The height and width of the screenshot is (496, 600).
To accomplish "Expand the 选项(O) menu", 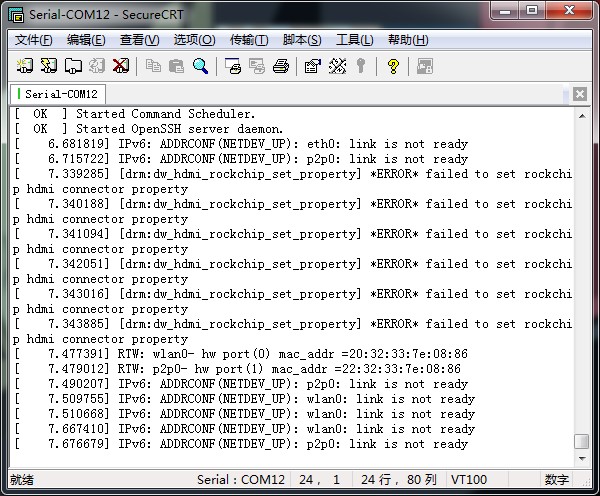I will (x=194, y=40).
